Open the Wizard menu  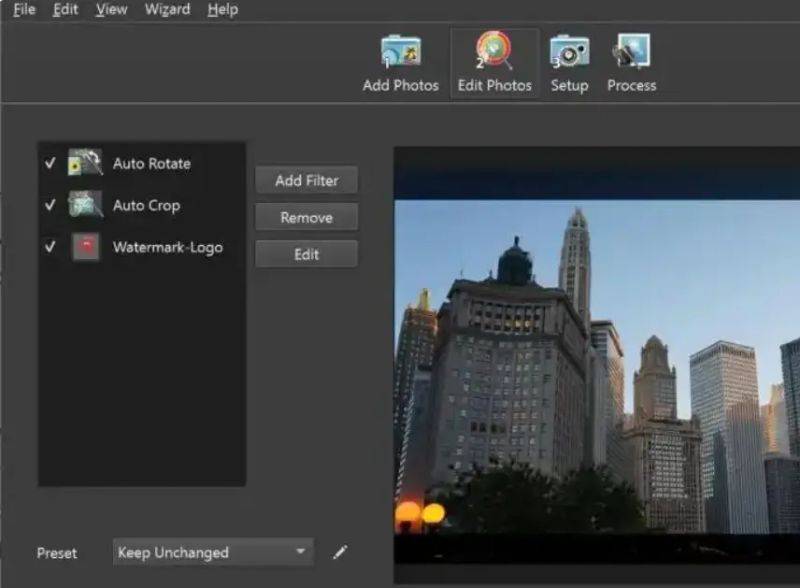[x=168, y=10]
